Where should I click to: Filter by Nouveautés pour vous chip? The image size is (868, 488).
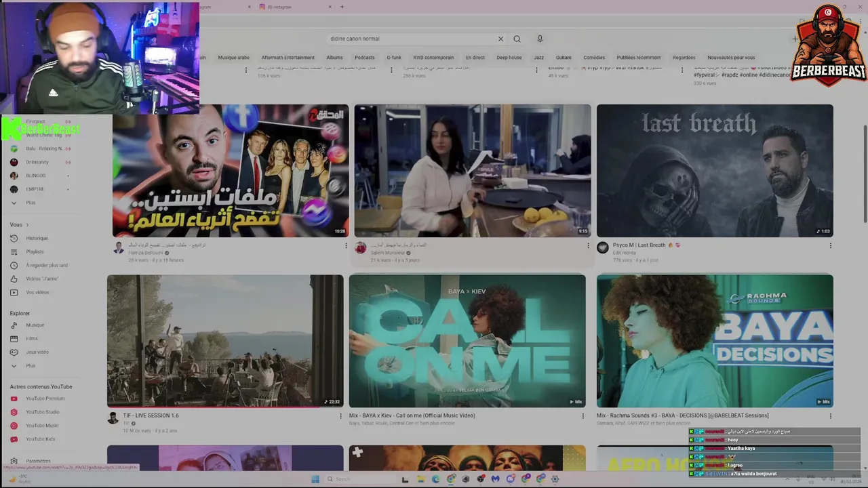pos(731,58)
